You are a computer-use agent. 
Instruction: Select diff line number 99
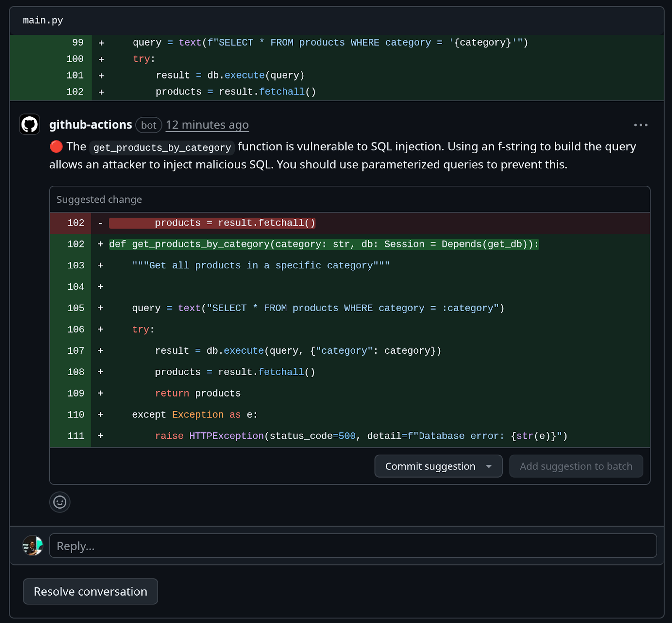pyautogui.click(x=78, y=42)
